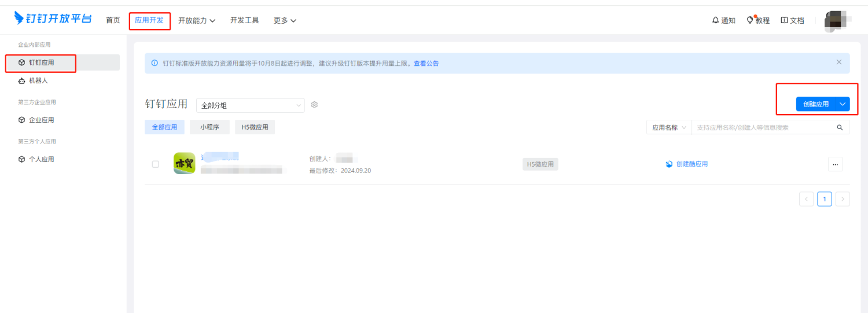868x313 pixels.
Task: Select 钉钉应用 in the sidebar
Action: (62, 62)
